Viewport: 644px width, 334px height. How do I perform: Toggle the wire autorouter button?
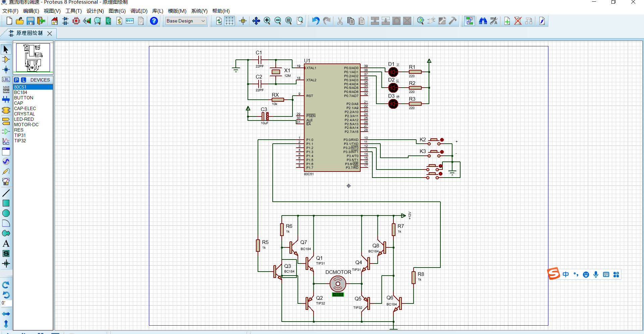470,21
